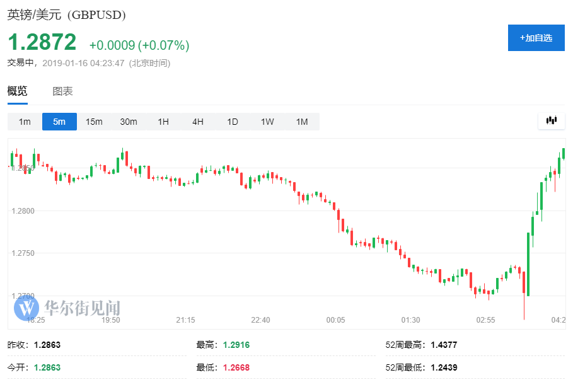The height and width of the screenshot is (392, 573).
Task: Switch to 1D daily candles
Action: (233, 122)
